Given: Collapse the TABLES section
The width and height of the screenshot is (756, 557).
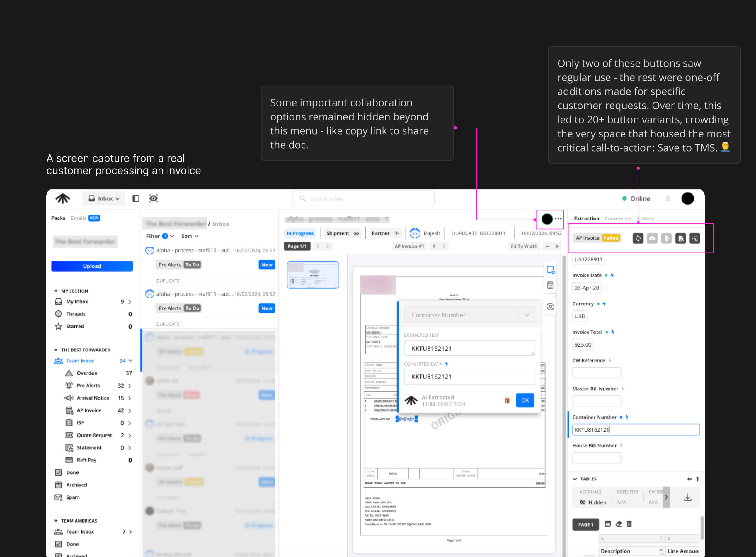Looking at the screenshot, I should (x=575, y=479).
